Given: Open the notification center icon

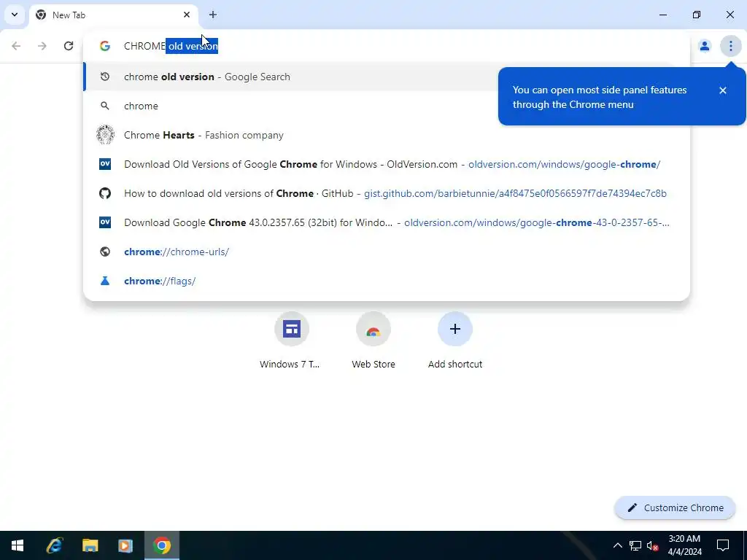Looking at the screenshot, I should (723, 545).
